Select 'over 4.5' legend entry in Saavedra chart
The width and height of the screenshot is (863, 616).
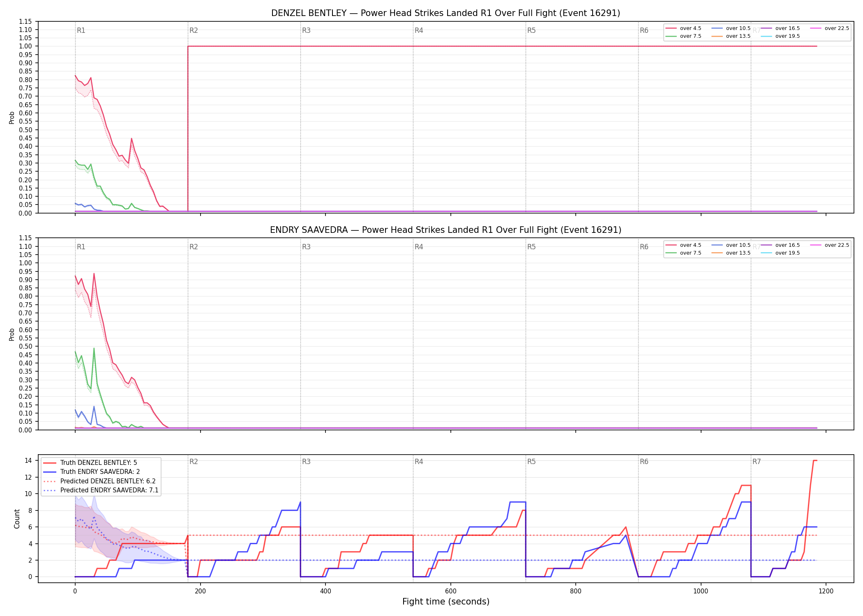point(683,245)
